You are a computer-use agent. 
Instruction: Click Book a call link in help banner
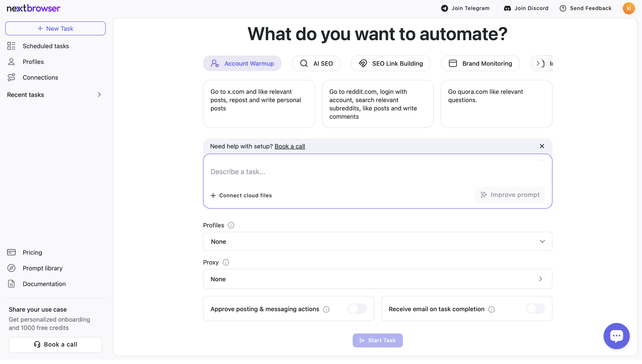pyautogui.click(x=290, y=146)
